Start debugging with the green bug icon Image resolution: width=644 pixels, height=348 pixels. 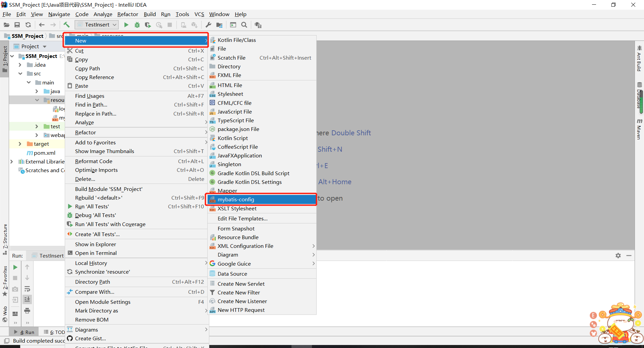[x=137, y=25]
